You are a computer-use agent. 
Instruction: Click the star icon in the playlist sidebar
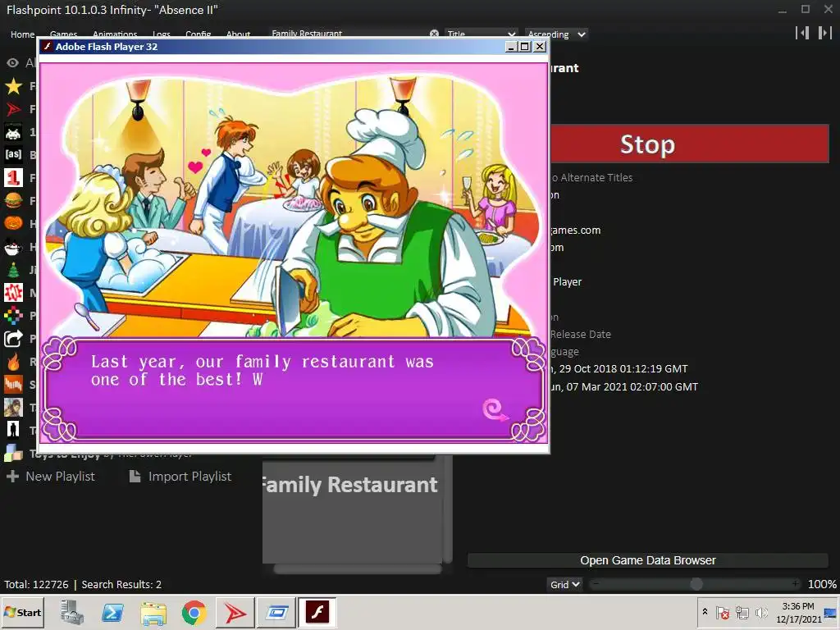coord(13,85)
